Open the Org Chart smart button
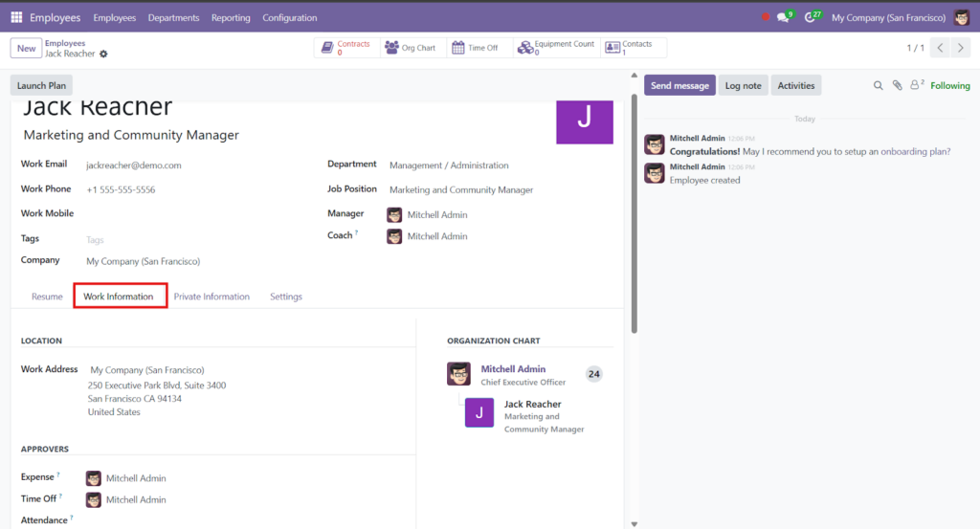 click(412, 48)
